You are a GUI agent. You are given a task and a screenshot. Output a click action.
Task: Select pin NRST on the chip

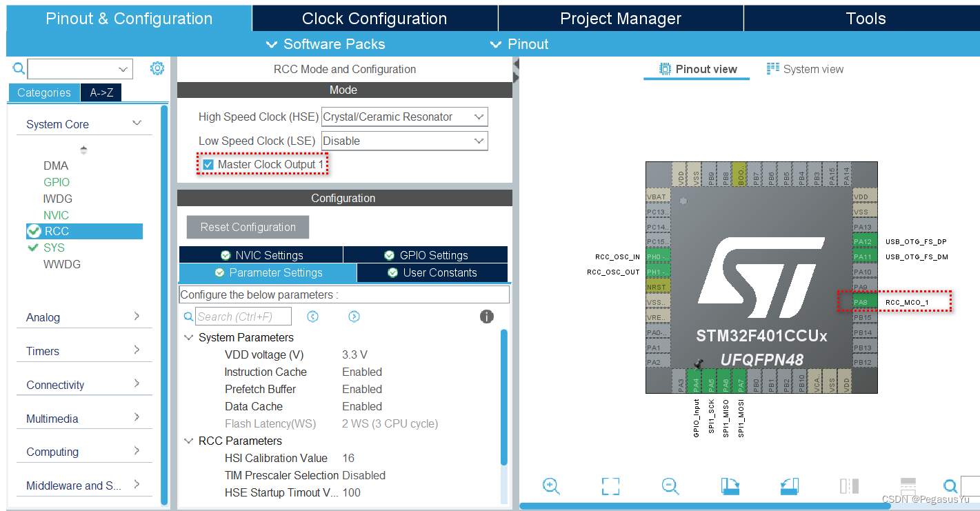tap(658, 287)
